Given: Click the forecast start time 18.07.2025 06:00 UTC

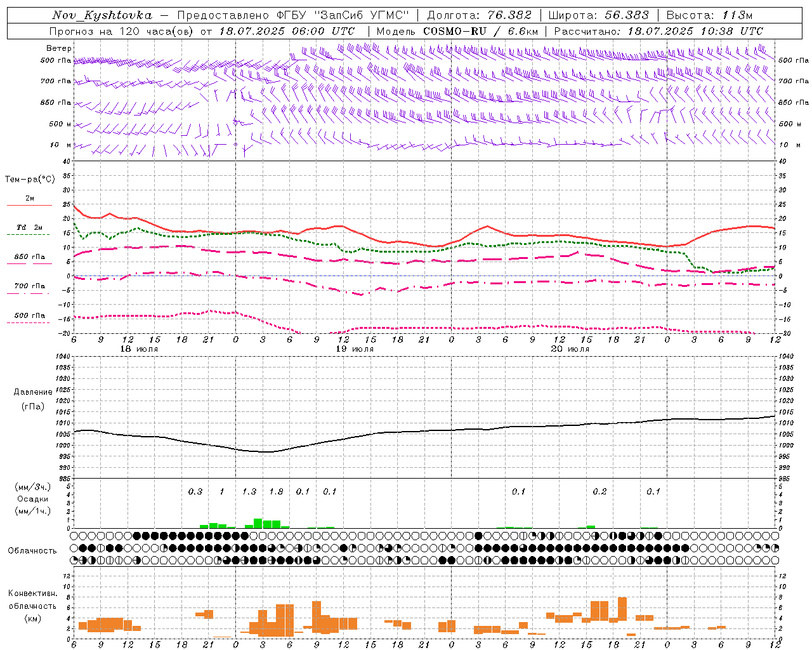Looking at the screenshot, I should click(287, 31).
